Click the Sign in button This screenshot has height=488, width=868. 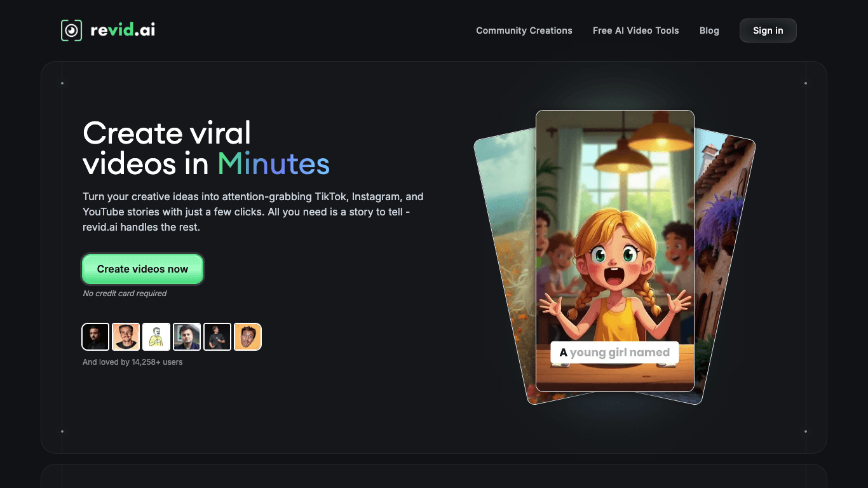(x=768, y=30)
